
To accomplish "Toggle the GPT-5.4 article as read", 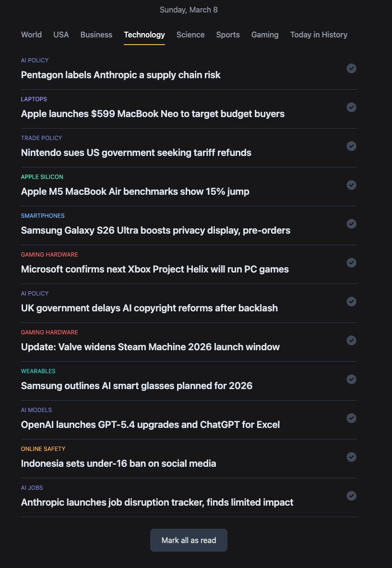I will coord(352,418).
